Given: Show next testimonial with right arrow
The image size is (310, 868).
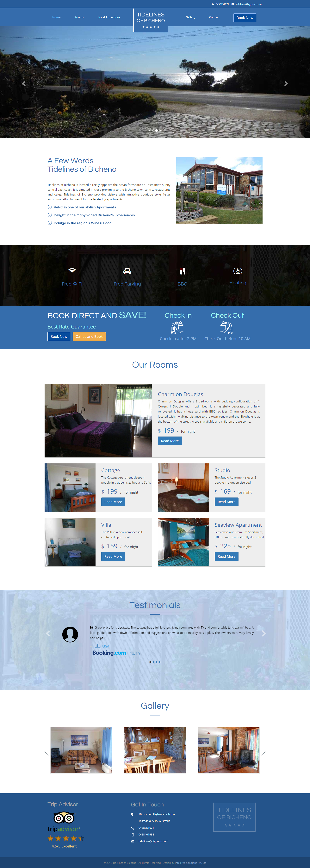Looking at the screenshot, I should pos(263,633).
